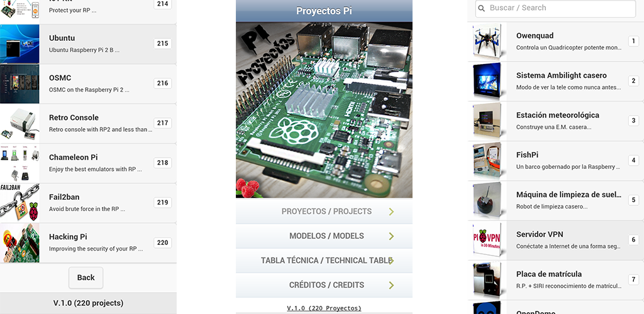Click number badge 3 beside Estación meteorológica
The width and height of the screenshot is (644, 314).
(x=634, y=121)
